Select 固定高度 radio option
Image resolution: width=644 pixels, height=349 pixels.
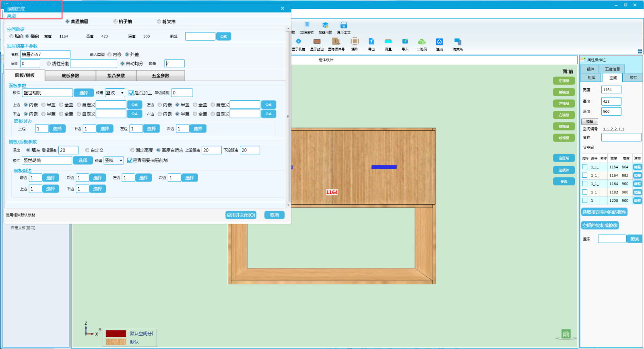tap(132, 150)
